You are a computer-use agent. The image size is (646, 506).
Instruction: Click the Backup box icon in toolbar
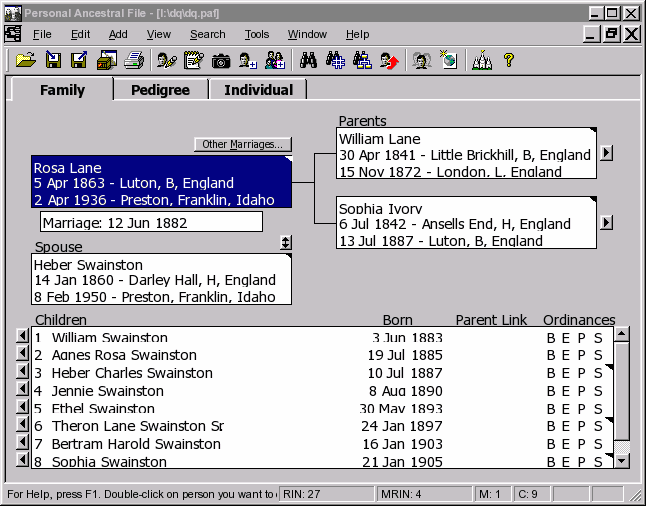(x=107, y=61)
